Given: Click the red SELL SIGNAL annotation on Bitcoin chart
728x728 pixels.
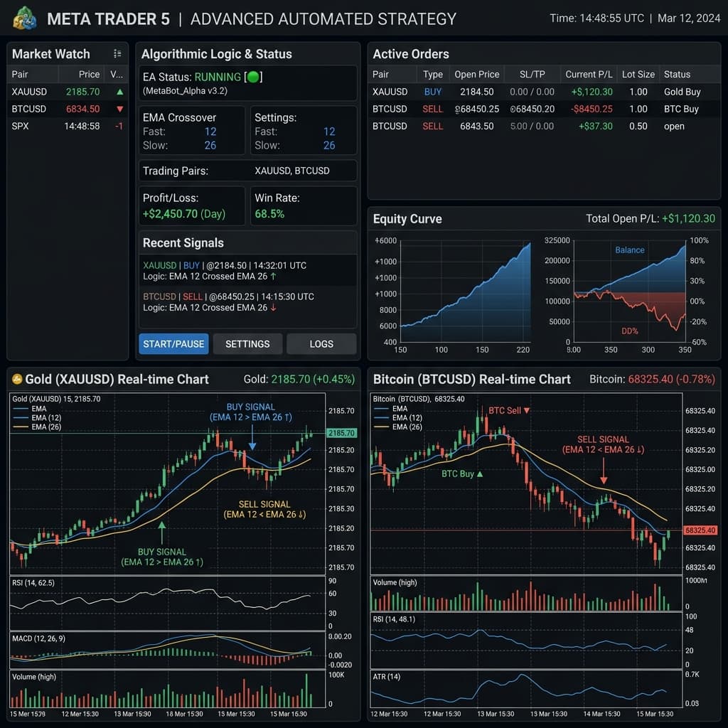Looking at the screenshot, I should tap(603, 444).
